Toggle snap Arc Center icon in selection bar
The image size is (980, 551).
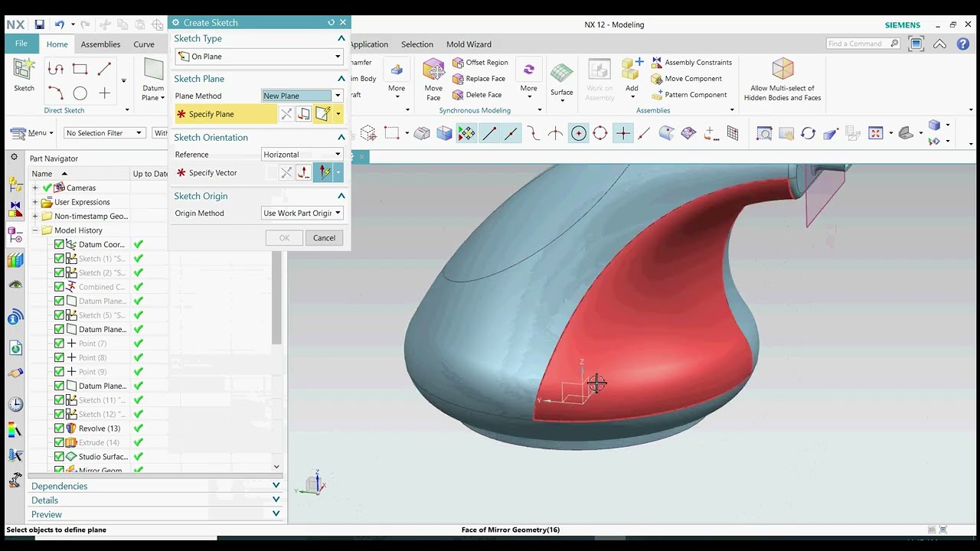click(578, 133)
